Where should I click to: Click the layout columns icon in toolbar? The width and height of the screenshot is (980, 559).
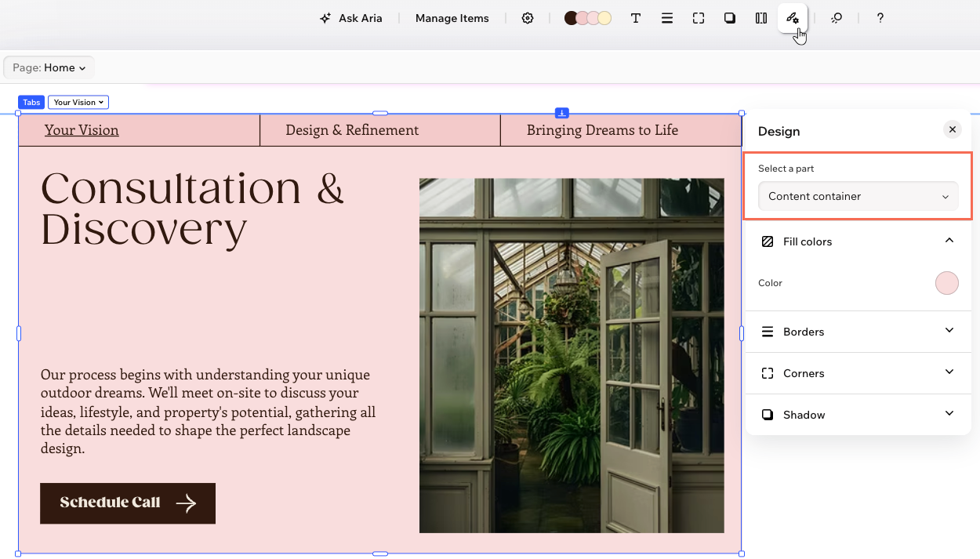point(761,18)
